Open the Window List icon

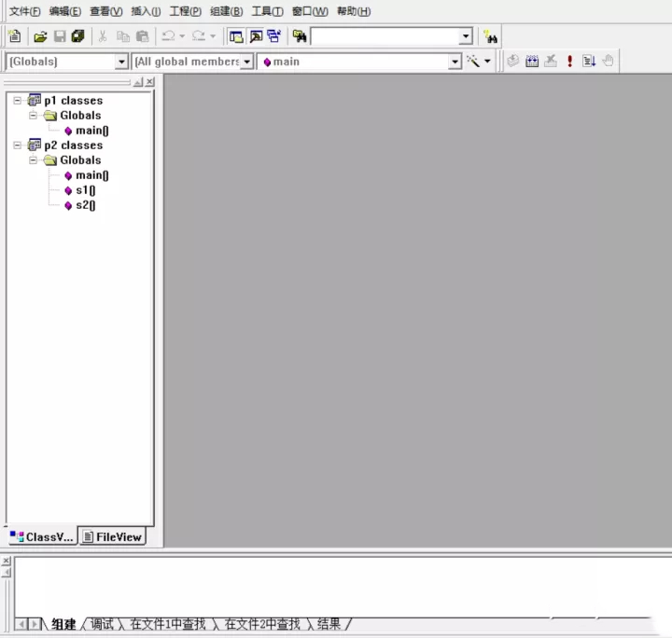coord(274,36)
